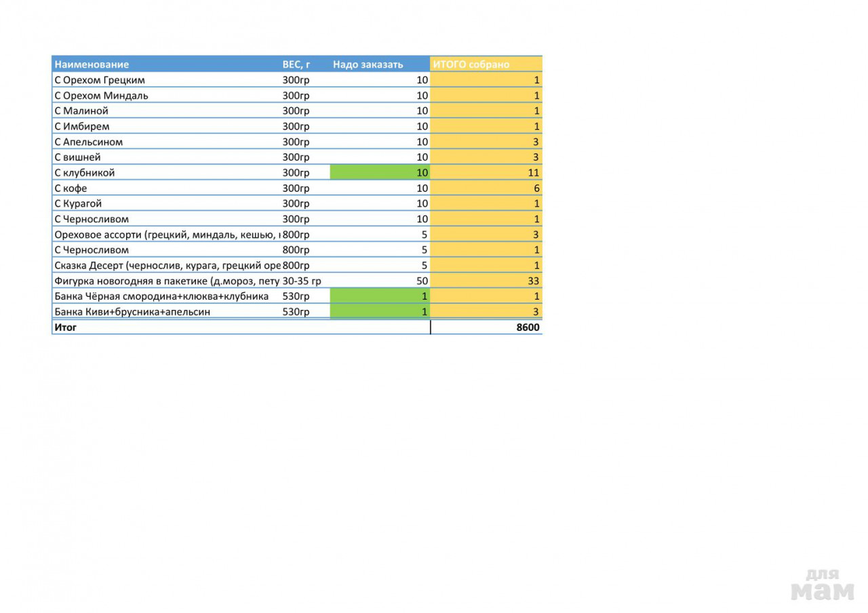Click the для мам watermark logo
The height and width of the screenshot is (613, 868).
[822, 585]
